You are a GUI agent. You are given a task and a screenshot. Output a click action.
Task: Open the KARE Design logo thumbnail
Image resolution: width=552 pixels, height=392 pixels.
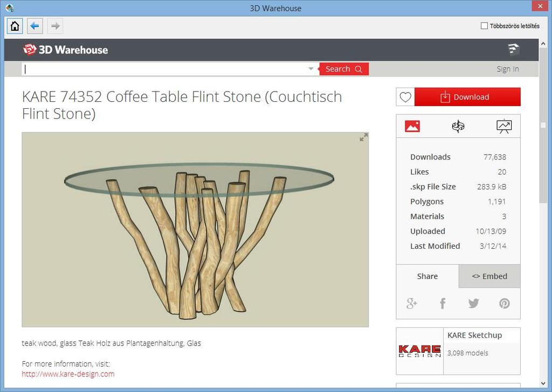[419, 351]
